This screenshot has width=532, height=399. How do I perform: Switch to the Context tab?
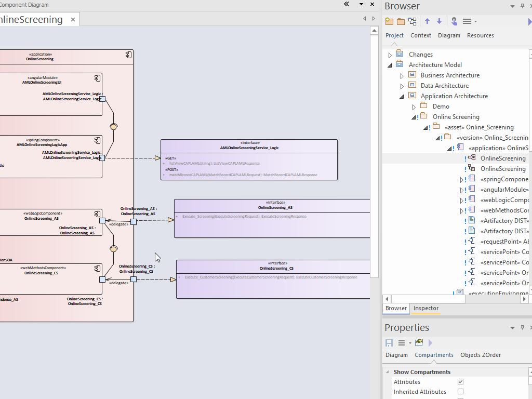421,35
